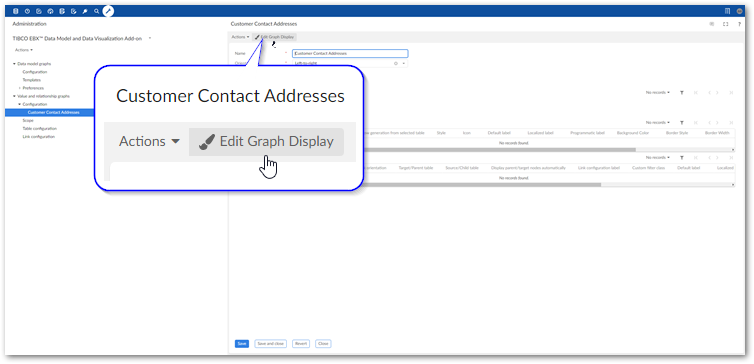Open the user avatar at top right
This screenshot has height=364, width=754.
click(x=740, y=11)
